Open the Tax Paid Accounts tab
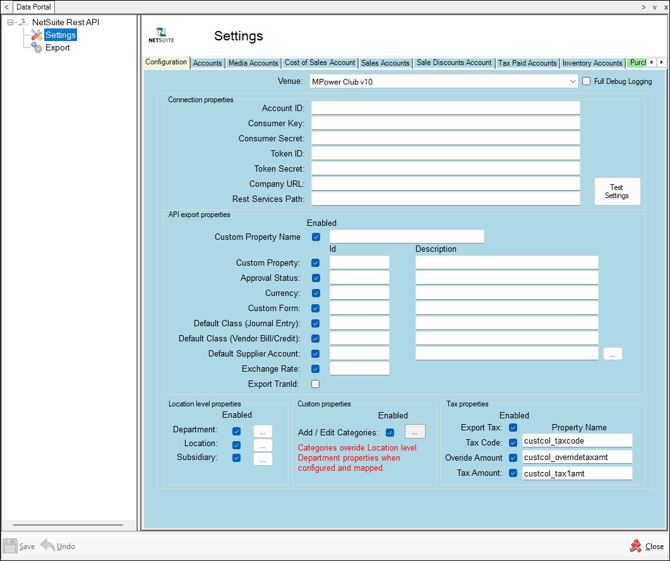 (527, 63)
